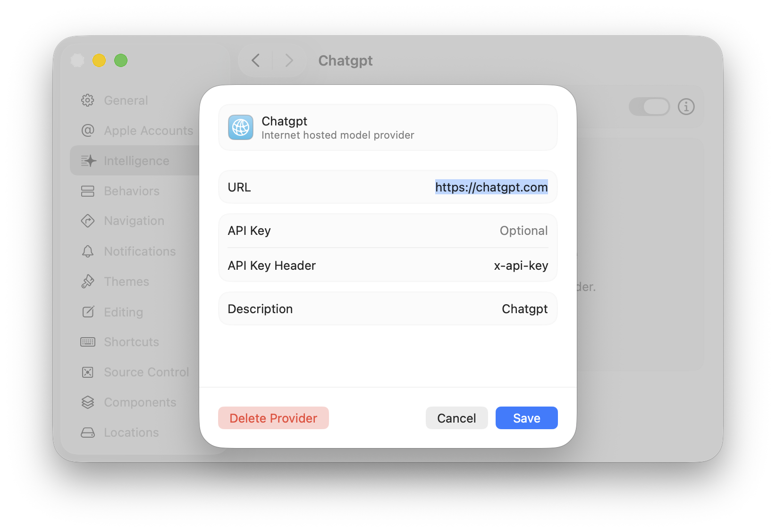
Task: Delete the Chatgpt provider
Action: 273,418
